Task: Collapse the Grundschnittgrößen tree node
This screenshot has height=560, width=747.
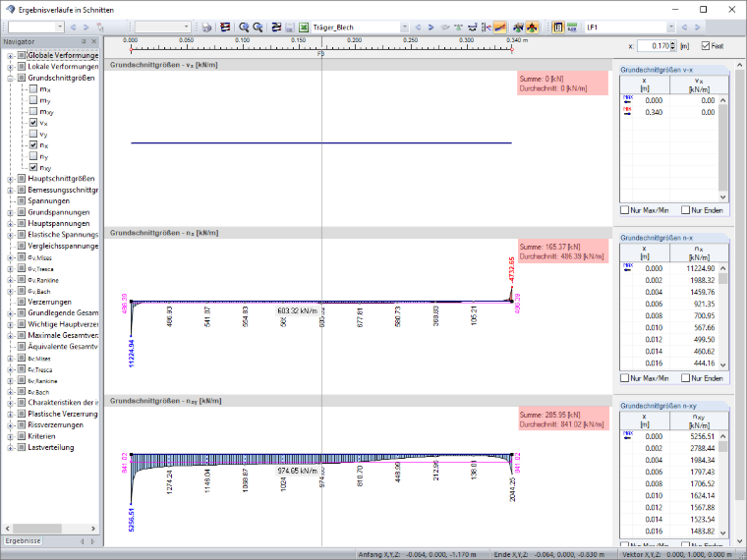Action: click(10, 78)
